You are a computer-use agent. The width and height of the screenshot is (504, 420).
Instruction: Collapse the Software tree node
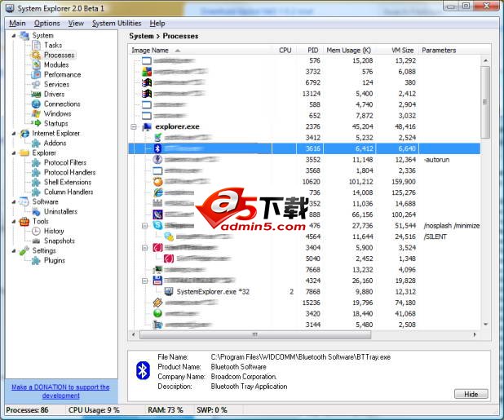click(14, 201)
